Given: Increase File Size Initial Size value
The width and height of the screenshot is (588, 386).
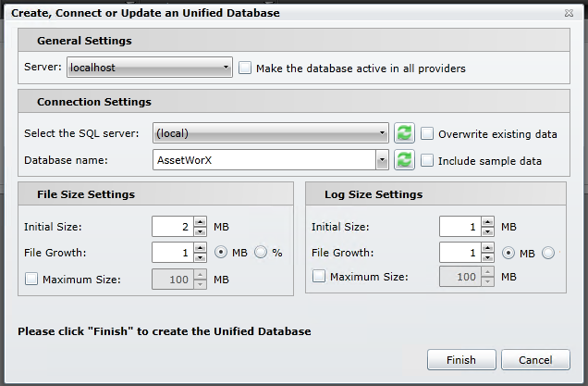Looking at the screenshot, I should [200, 221].
